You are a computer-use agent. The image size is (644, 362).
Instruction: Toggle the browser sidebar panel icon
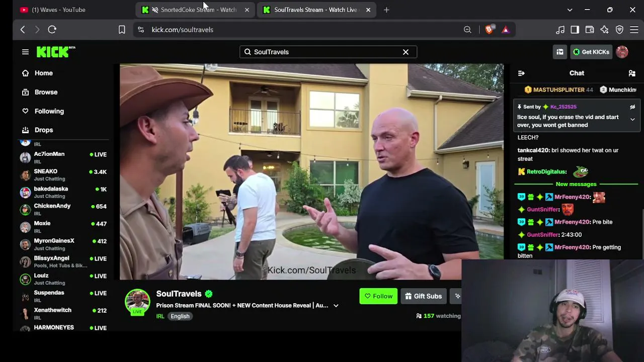[x=575, y=30]
